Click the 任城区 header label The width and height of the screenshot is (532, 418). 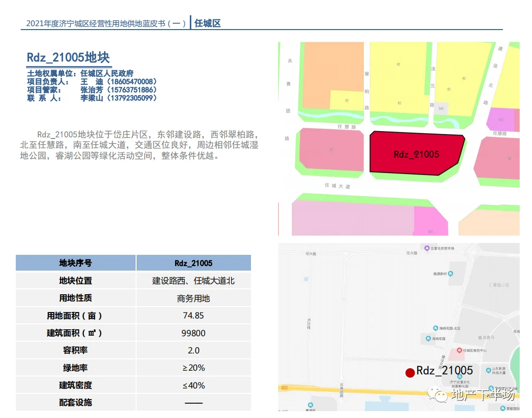pos(208,23)
